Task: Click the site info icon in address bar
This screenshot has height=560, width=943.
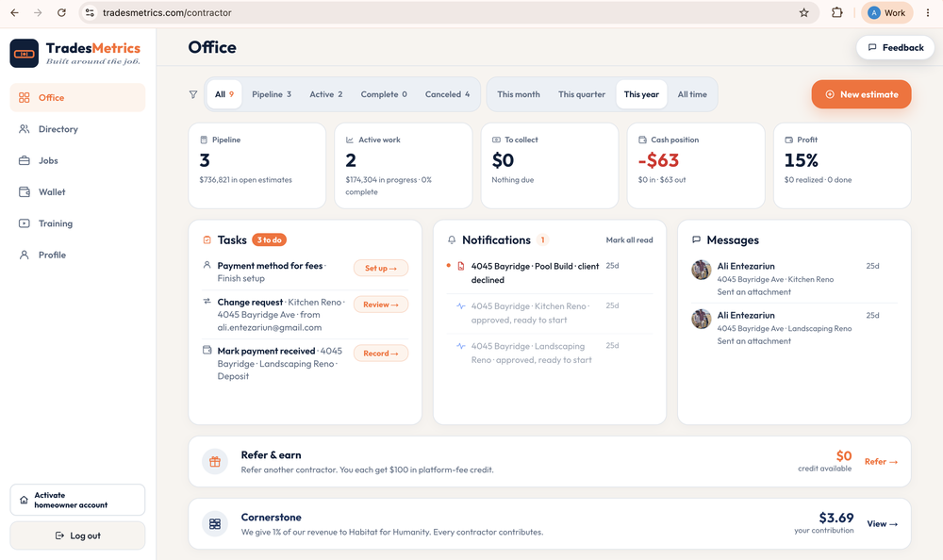Action: point(90,12)
